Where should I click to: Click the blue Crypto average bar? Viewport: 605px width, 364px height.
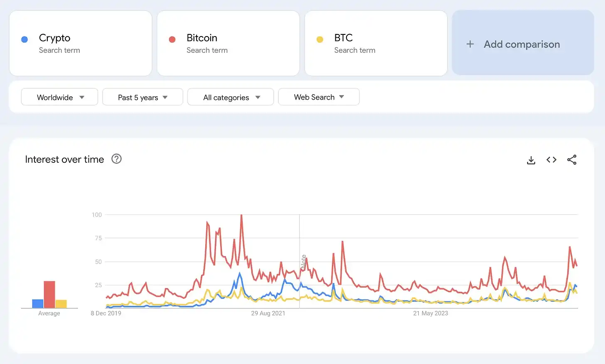[x=38, y=303]
